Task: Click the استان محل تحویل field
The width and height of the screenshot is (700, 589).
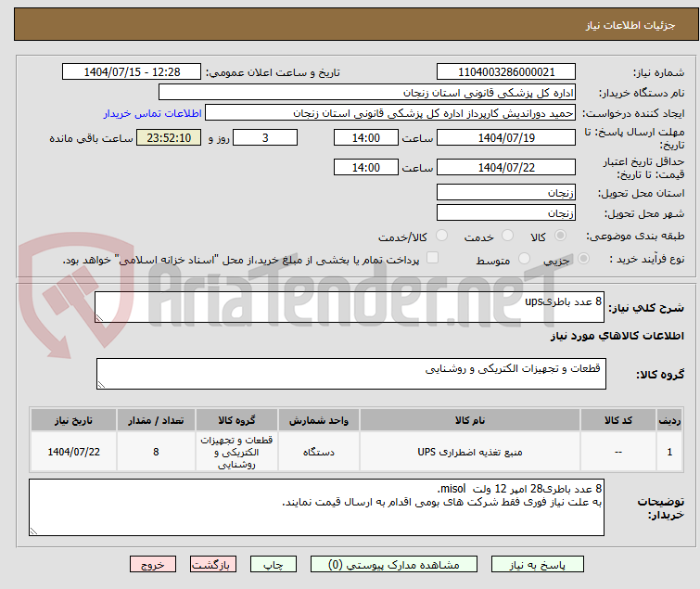Action: [506, 192]
